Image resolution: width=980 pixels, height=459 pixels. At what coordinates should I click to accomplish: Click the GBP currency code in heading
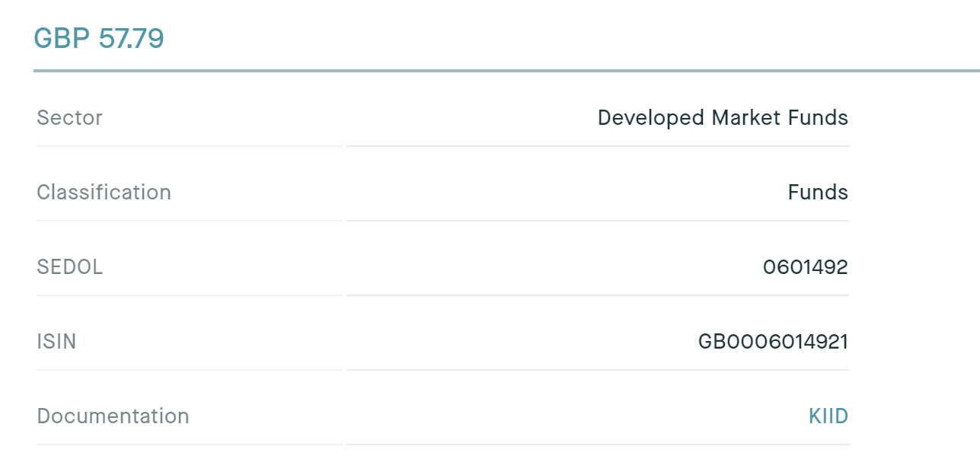coord(62,38)
